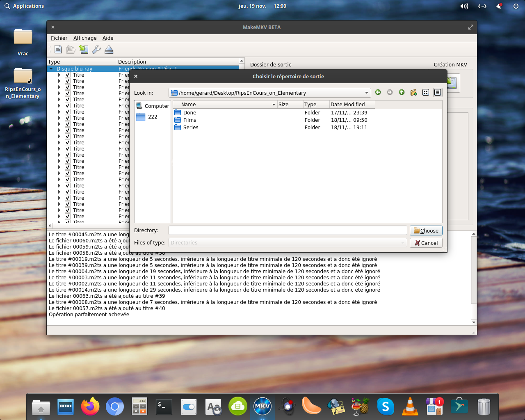The image size is (525, 420).
Task: Close the output directory chooser dialog
Action: 136,76
